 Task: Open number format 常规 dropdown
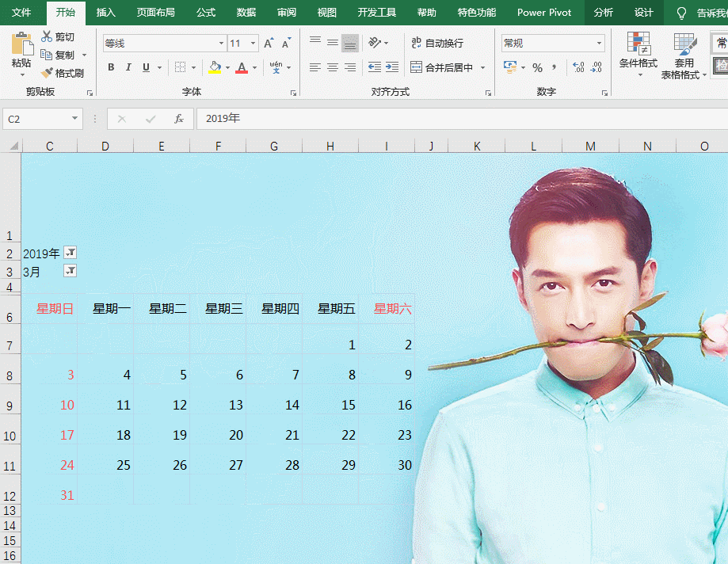[600, 43]
